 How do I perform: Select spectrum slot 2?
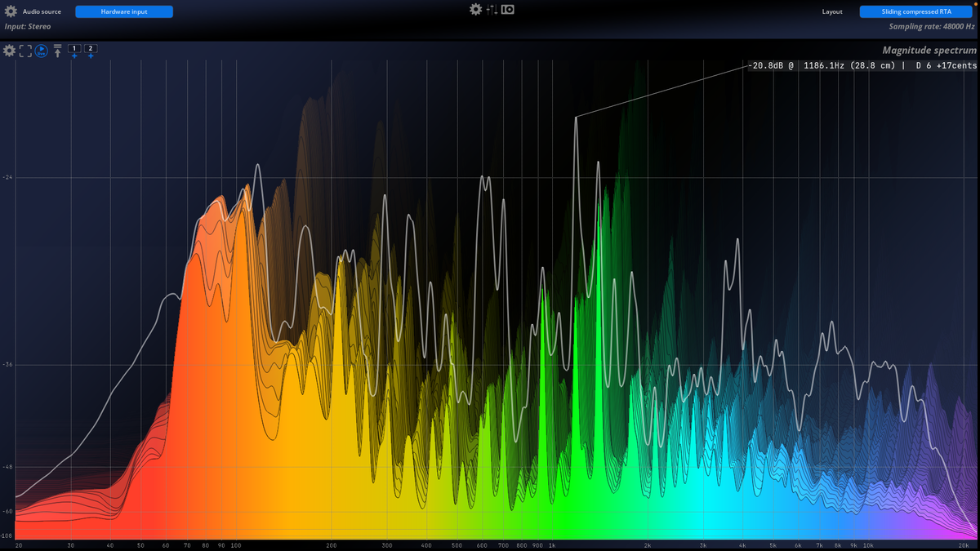91,48
